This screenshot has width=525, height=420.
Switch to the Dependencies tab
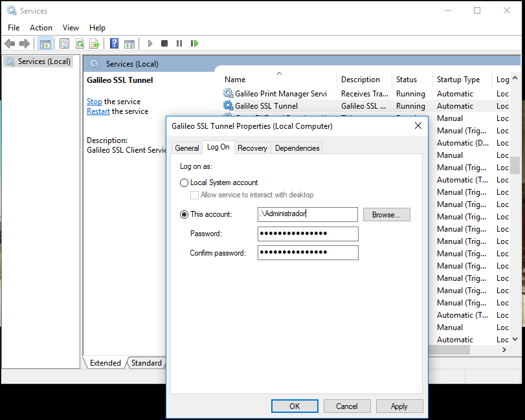click(x=297, y=148)
